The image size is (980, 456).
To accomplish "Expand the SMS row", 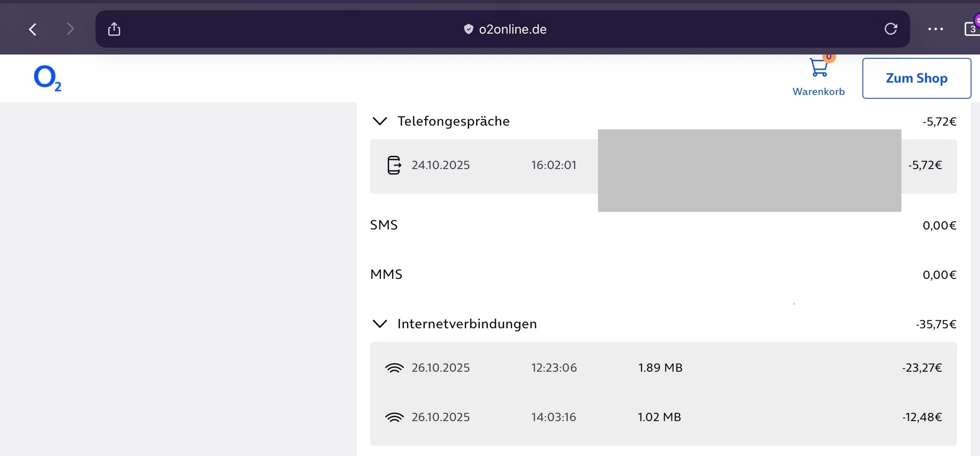I will pos(384,225).
